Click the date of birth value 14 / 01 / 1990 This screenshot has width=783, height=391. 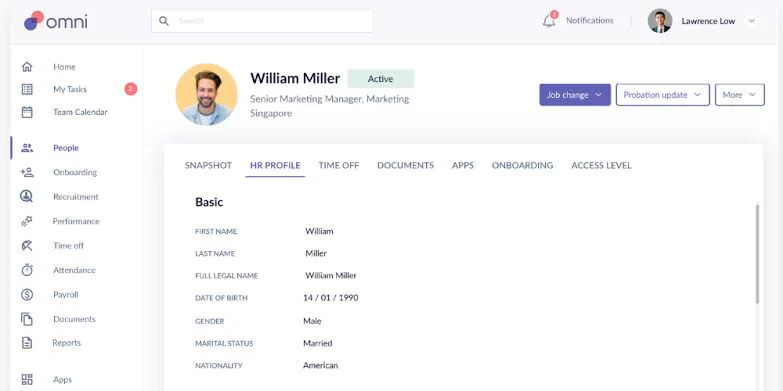coord(331,298)
